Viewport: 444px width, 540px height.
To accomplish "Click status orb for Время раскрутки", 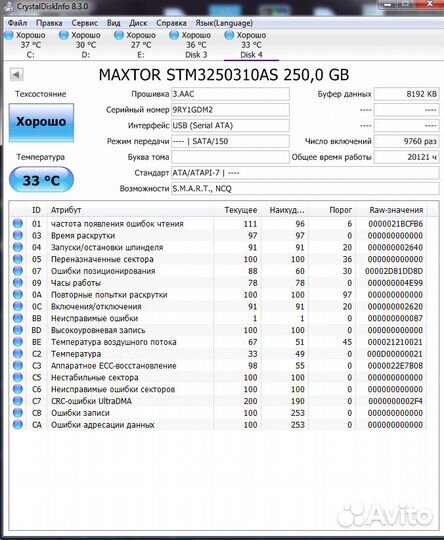I will click(18, 236).
